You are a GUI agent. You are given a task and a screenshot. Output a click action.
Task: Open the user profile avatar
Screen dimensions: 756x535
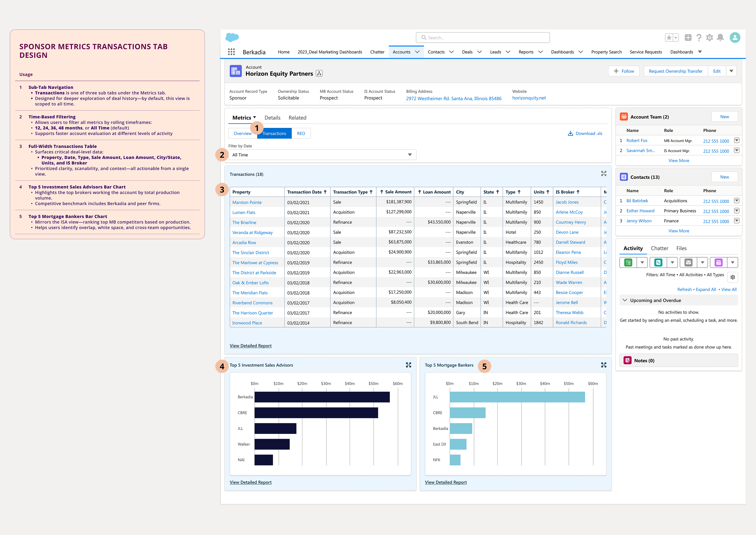tap(735, 38)
